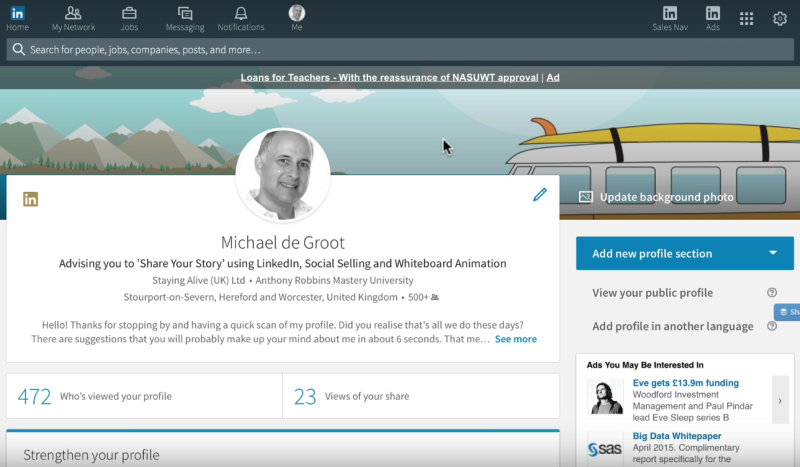Open 23 Views of your share
This screenshot has height=467, width=800.
(x=421, y=396)
